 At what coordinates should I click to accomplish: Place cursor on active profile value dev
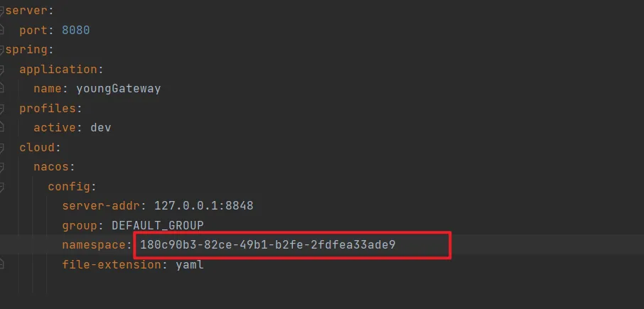point(100,128)
